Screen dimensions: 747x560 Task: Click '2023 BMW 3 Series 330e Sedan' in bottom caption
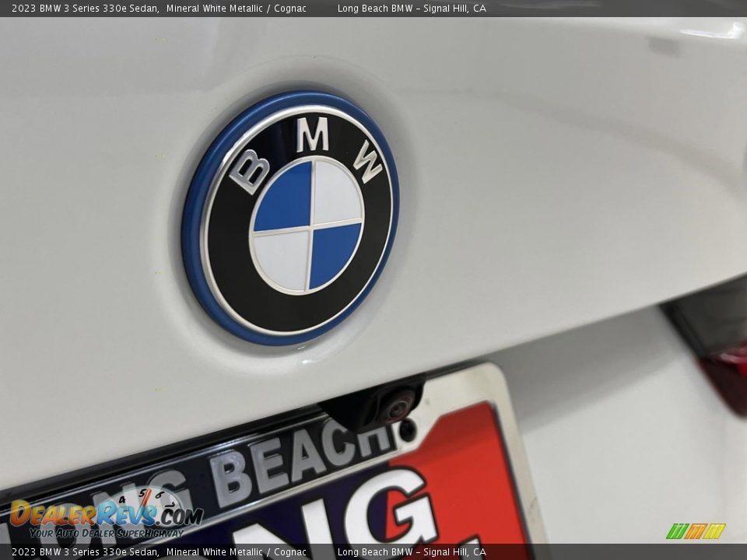pyautogui.click(x=85, y=552)
